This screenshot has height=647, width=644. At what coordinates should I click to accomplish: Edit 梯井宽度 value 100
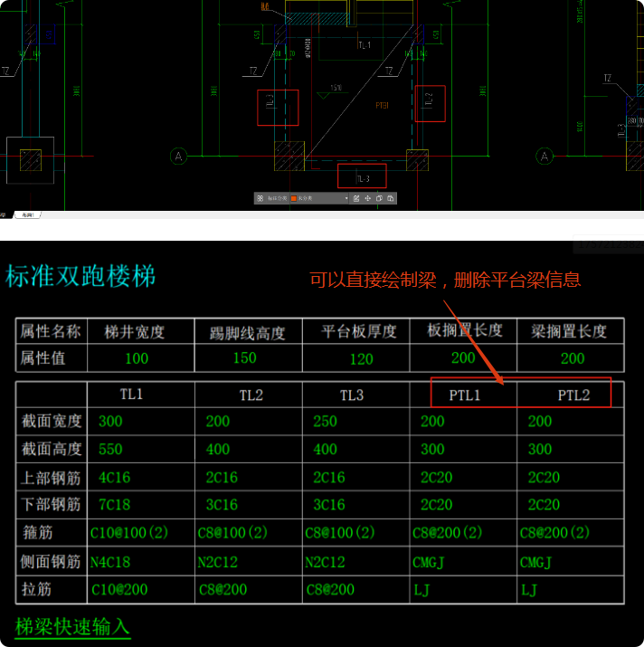[x=137, y=358]
